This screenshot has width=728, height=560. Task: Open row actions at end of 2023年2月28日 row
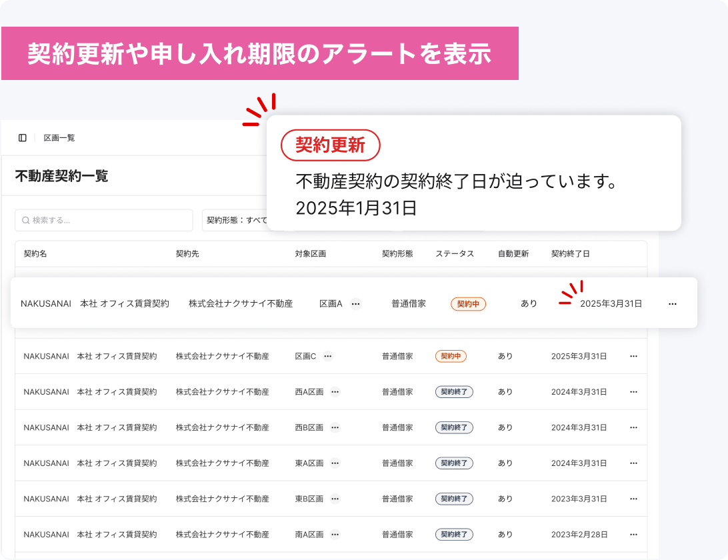(633, 535)
